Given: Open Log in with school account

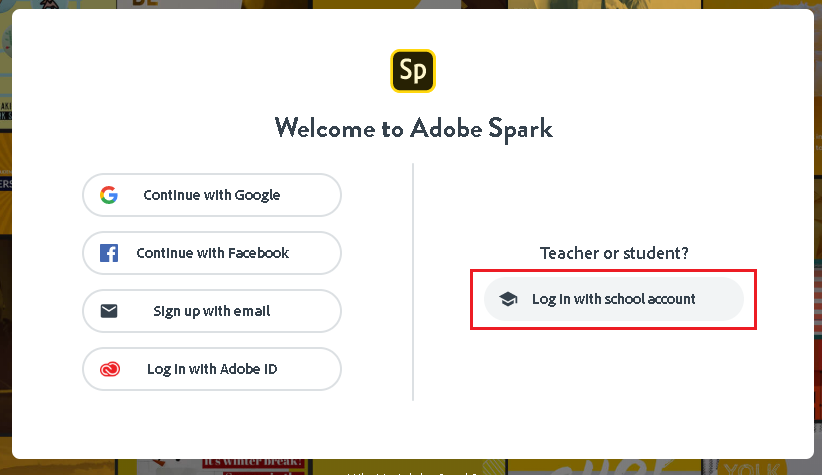Looking at the screenshot, I should click(613, 299).
